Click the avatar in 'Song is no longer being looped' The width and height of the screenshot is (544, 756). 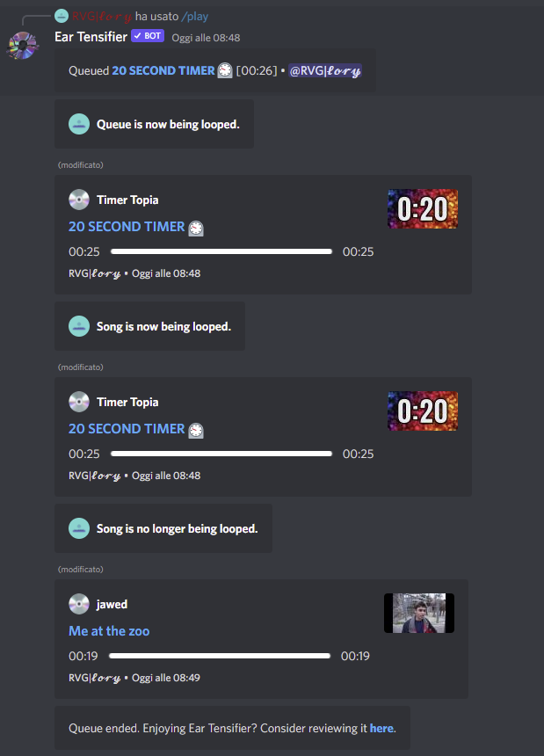[79, 528]
